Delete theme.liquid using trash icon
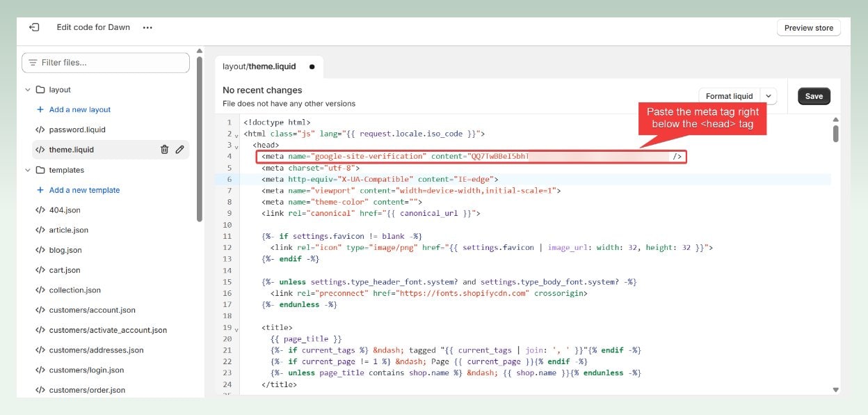 click(165, 149)
